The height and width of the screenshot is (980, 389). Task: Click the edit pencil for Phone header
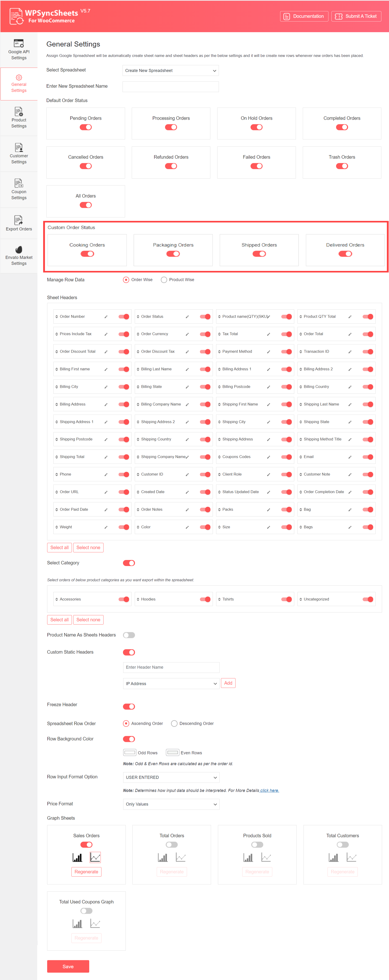point(106,474)
